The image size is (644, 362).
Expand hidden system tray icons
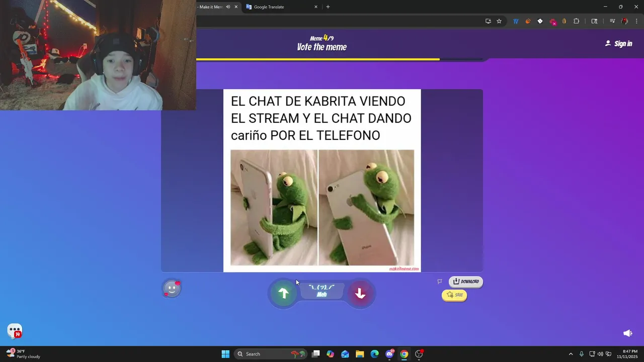coord(571,354)
